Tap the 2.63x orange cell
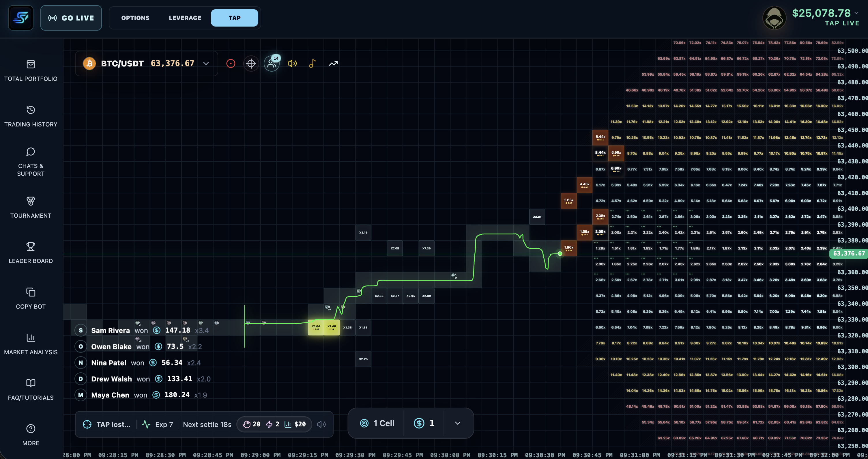This screenshot has height=459, width=868. (569, 201)
